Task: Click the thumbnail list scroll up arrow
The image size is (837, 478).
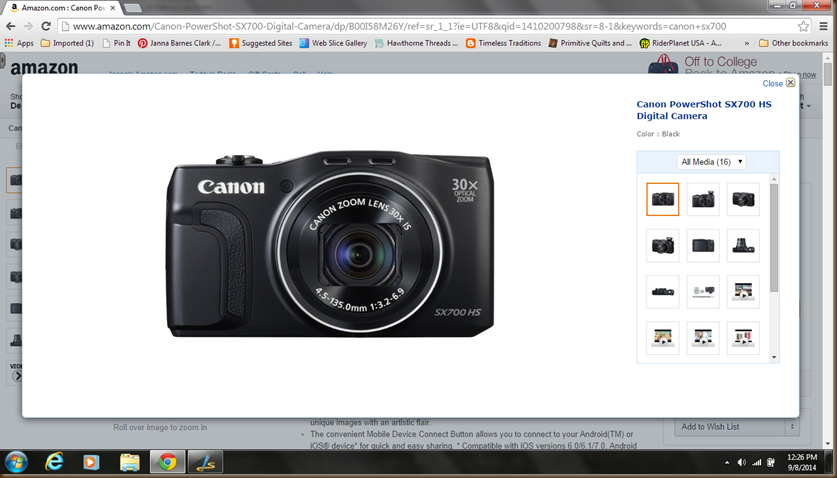Action: [774, 180]
